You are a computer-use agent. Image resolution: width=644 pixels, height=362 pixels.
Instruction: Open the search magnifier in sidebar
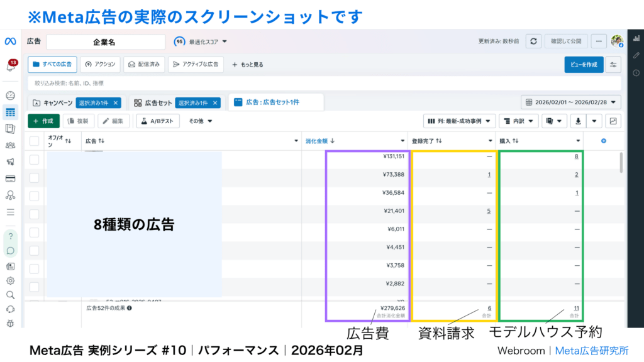10,295
